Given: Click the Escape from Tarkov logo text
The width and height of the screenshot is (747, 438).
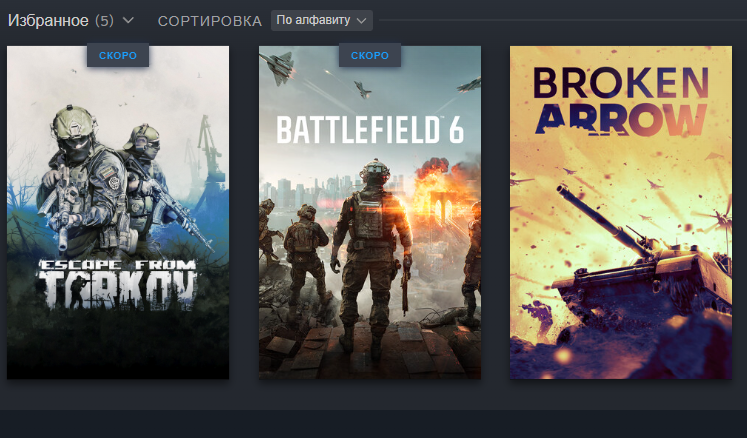Looking at the screenshot, I should [118, 284].
